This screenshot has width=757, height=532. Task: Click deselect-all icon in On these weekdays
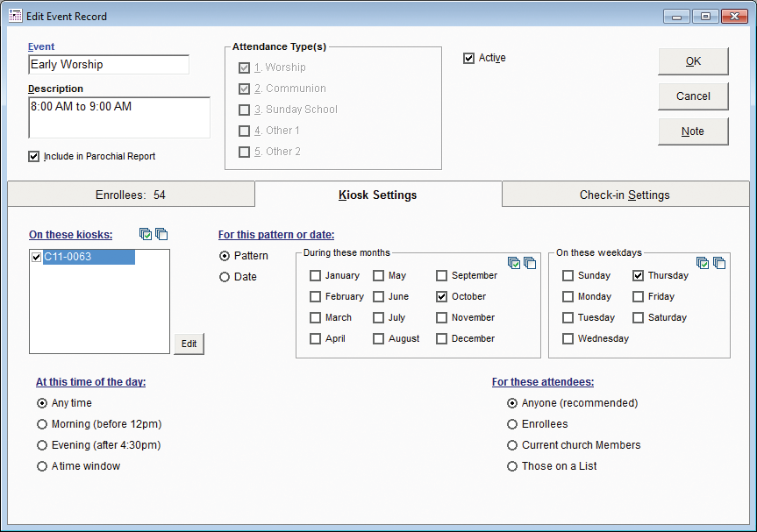(719, 263)
